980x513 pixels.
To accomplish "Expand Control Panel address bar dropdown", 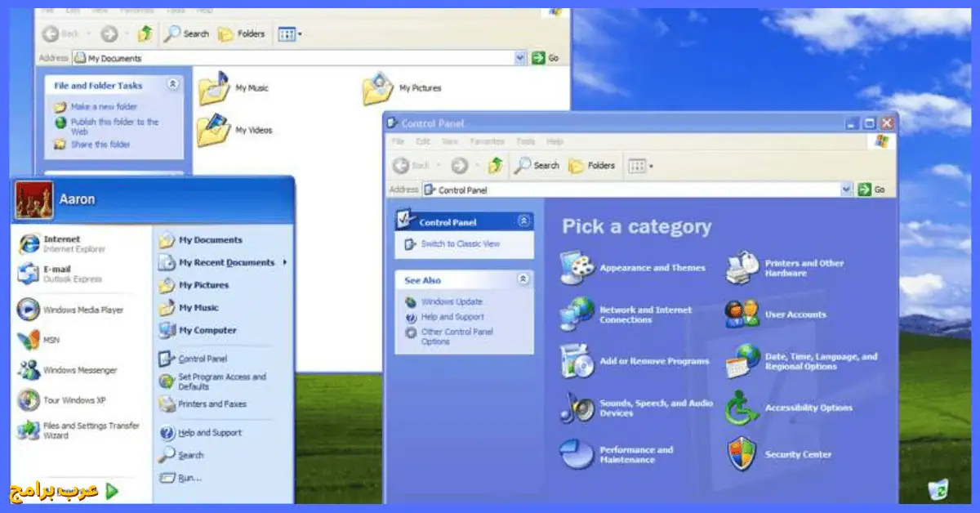I will click(846, 190).
